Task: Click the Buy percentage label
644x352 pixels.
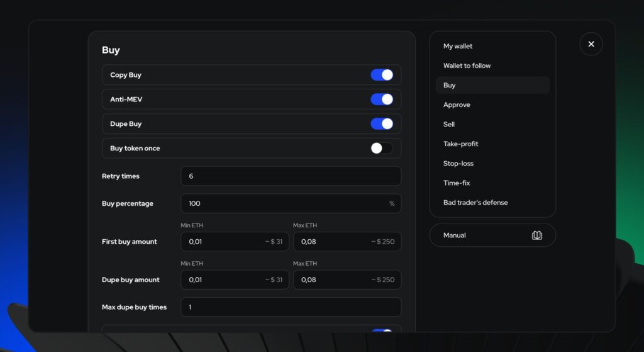Action: coord(127,203)
